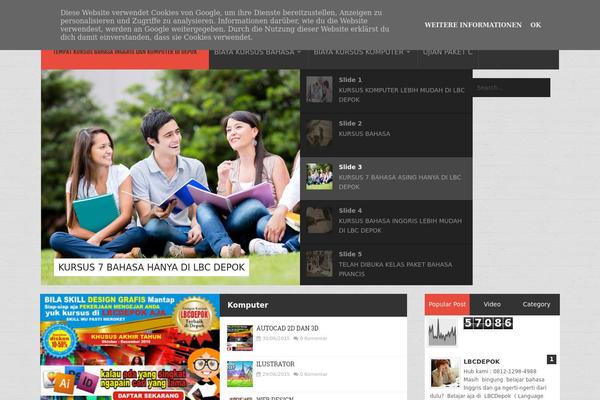Select the Slide 1 thumbnail image
The image size is (600, 400).
[x=319, y=89]
